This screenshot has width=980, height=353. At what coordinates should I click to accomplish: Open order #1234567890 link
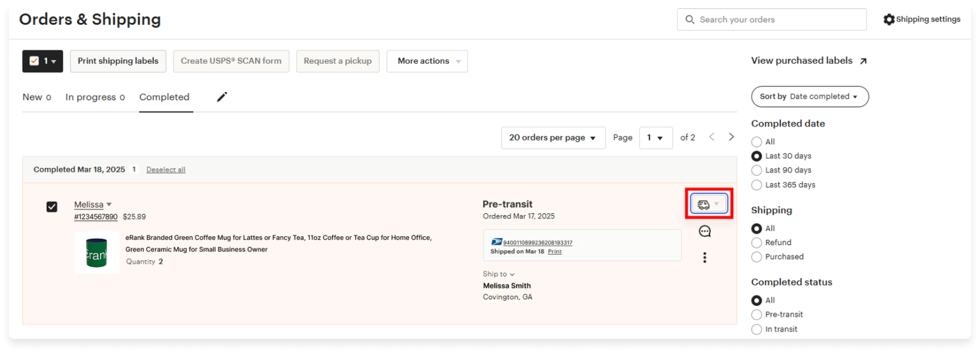[x=96, y=217]
